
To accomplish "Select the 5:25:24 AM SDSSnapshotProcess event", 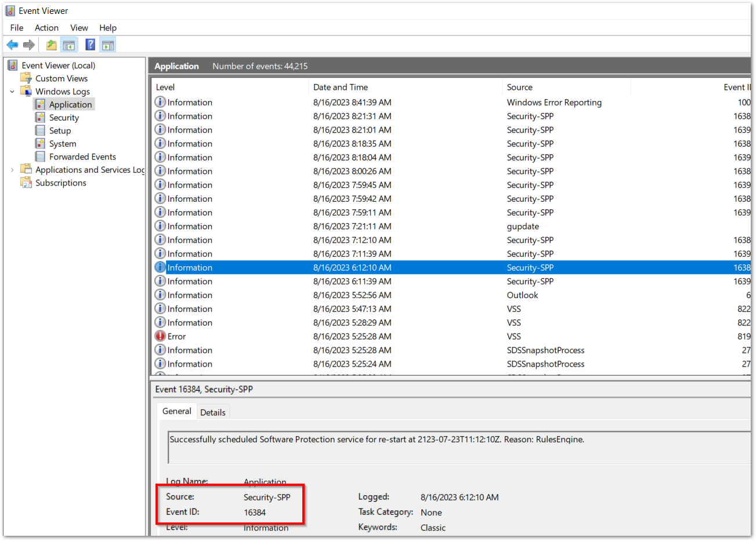I will 451,364.
